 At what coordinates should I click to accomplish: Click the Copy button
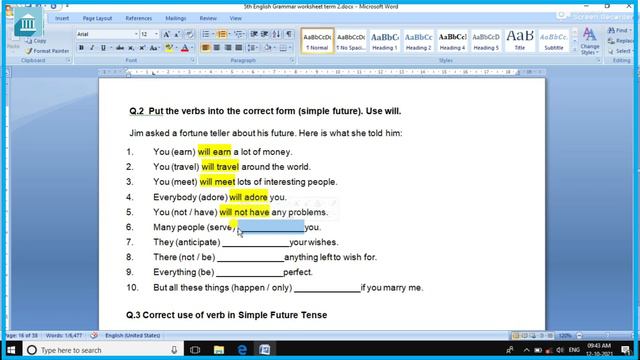(x=36, y=41)
